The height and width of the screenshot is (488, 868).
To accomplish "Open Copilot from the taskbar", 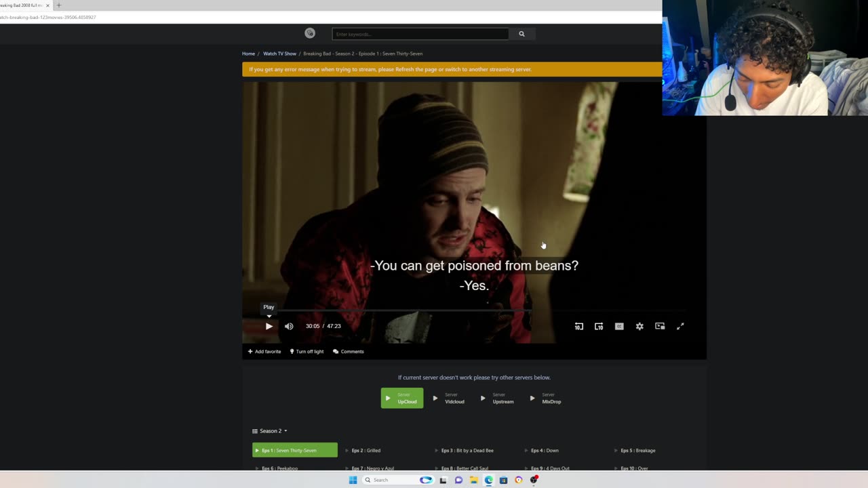I will 426,480.
